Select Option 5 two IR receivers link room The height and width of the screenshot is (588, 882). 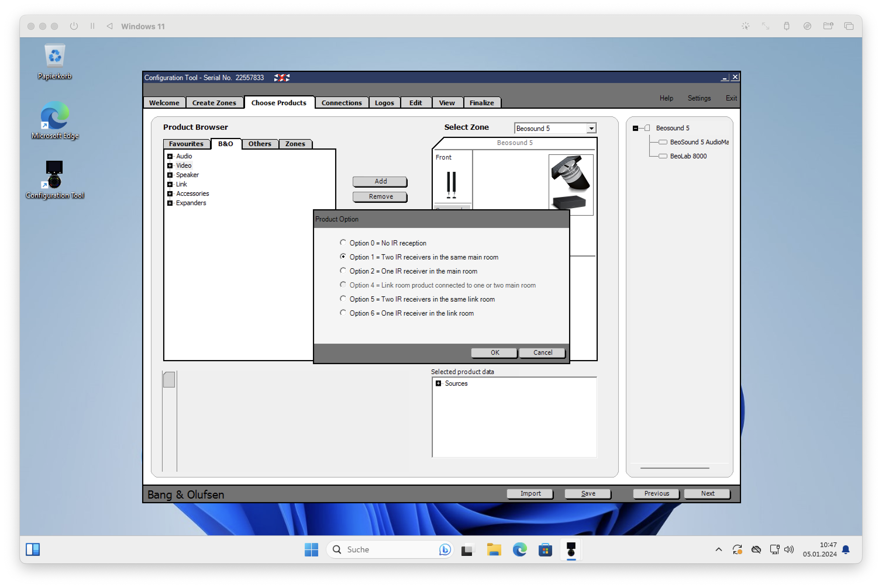coord(343,298)
